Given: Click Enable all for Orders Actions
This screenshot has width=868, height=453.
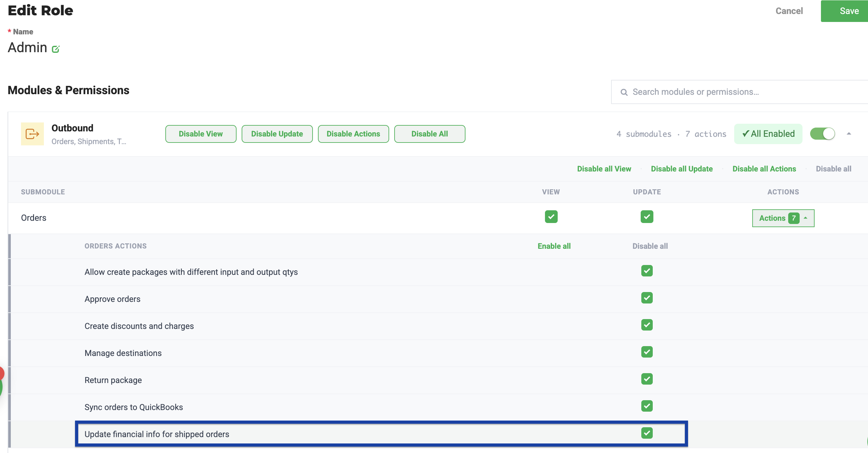Looking at the screenshot, I should [x=554, y=246].
